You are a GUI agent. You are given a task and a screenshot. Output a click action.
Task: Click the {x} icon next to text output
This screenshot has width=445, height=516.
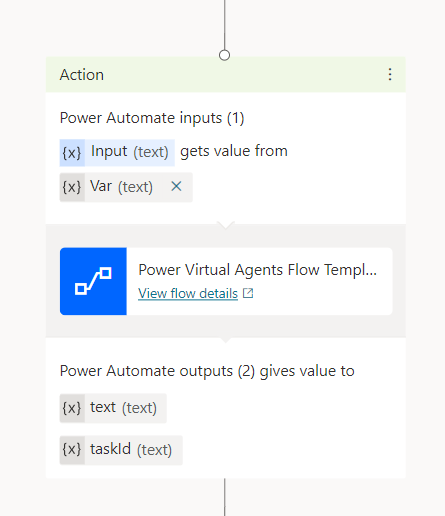coord(72,408)
